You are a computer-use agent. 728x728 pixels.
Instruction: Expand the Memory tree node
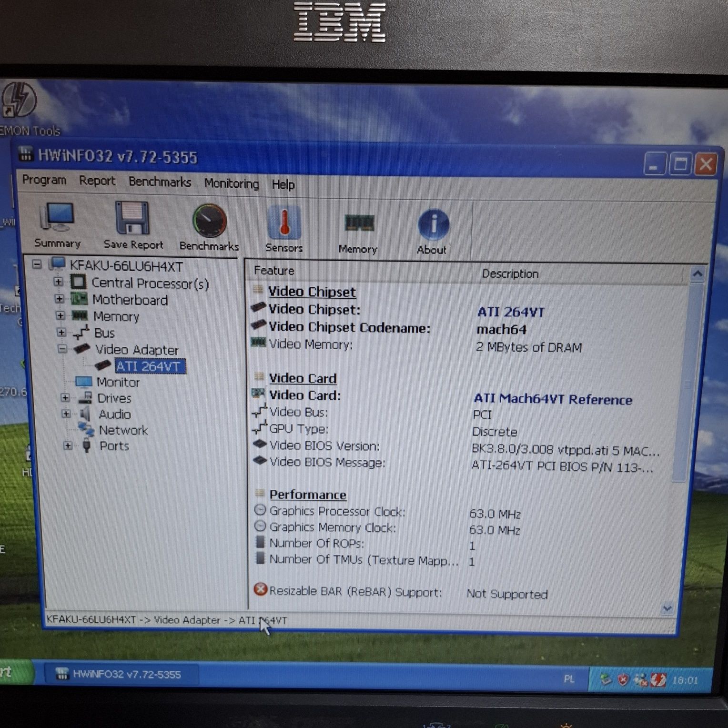click(x=61, y=315)
